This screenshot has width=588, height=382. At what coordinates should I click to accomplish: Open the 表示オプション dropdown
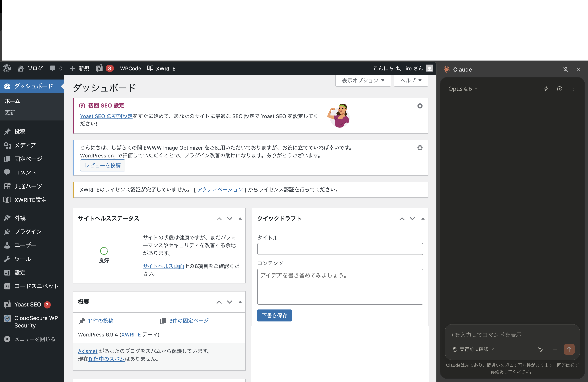point(363,81)
